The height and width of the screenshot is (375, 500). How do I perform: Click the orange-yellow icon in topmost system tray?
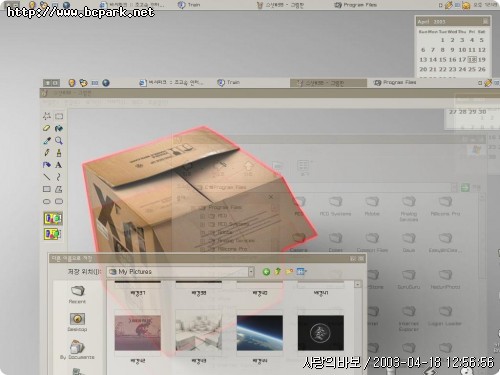pyautogui.click(x=466, y=5)
